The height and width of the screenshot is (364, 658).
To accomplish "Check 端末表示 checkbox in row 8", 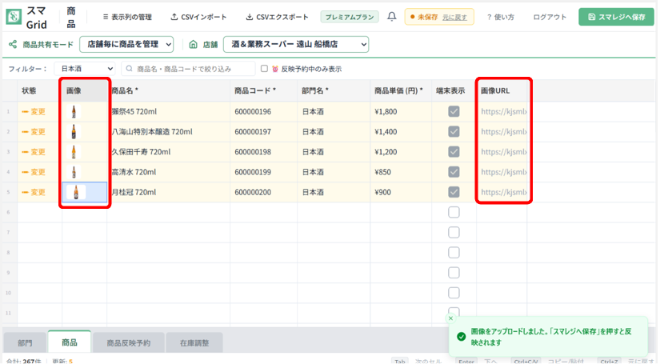I will pyautogui.click(x=454, y=252).
